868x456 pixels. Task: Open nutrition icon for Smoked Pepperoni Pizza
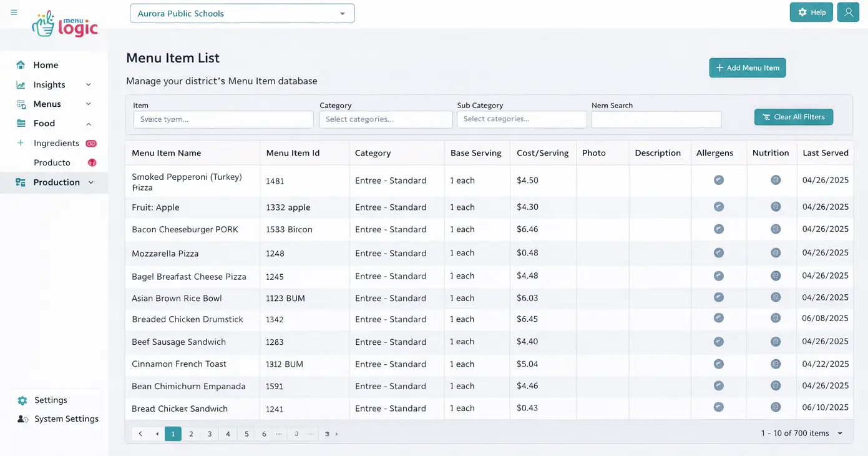pyautogui.click(x=776, y=180)
